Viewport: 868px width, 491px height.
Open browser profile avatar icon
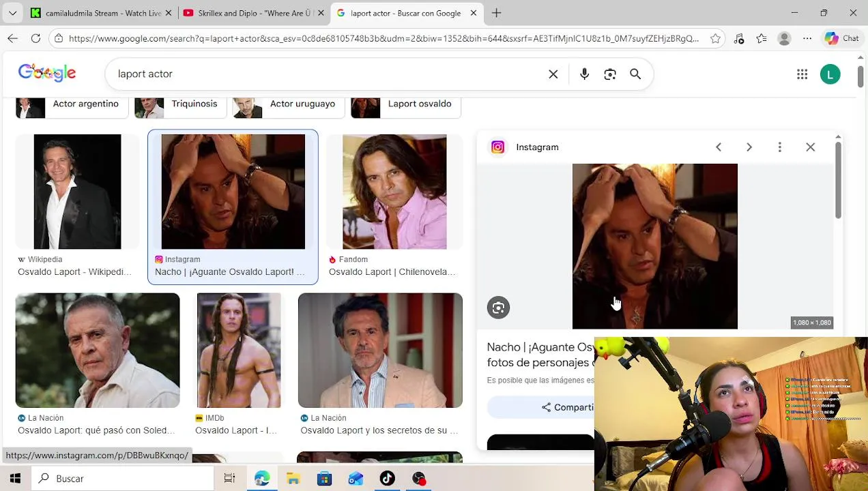785,39
